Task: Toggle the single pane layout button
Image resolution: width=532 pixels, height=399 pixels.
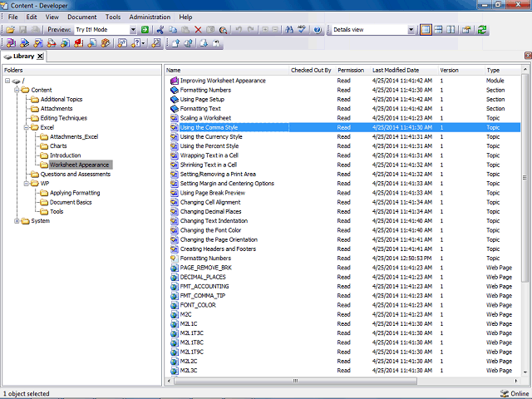Action: (426, 30)
